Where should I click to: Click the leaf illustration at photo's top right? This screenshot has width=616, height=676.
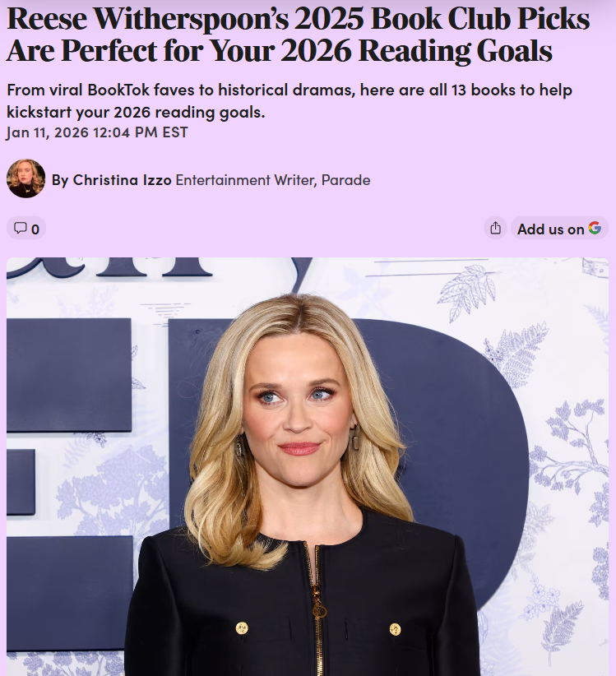point(466,291)
